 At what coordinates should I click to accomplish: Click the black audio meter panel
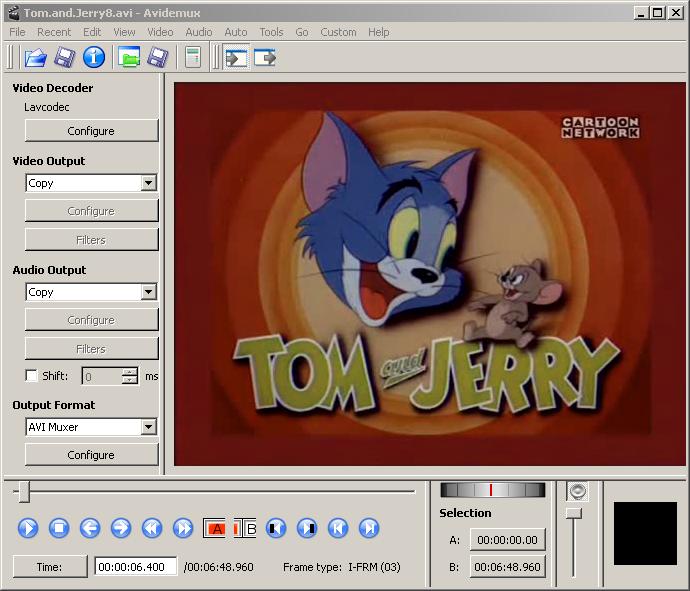point(645,533)
